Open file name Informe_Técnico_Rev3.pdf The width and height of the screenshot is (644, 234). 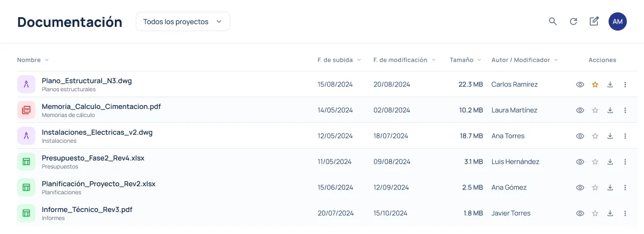(x=87, y=210)
